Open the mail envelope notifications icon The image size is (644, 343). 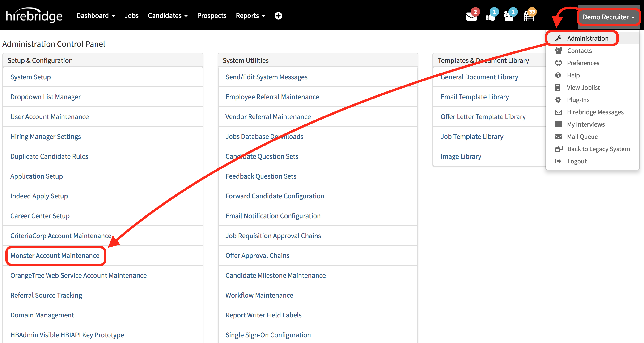(x=471, y=16)
